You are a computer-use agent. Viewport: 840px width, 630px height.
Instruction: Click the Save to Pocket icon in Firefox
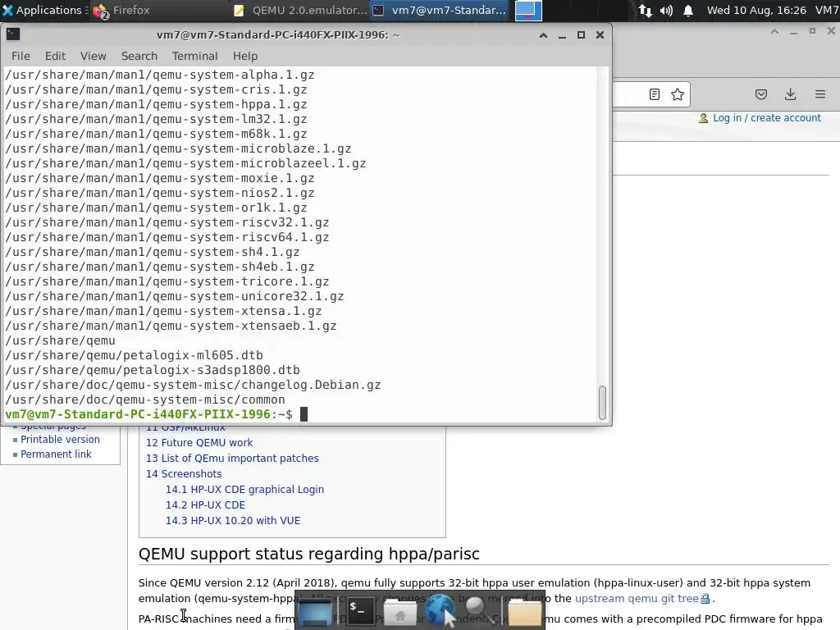[760, 94]
